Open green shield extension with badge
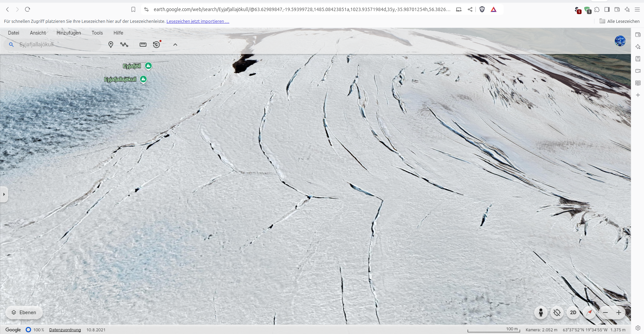644x334 pixels. (588, 10)
